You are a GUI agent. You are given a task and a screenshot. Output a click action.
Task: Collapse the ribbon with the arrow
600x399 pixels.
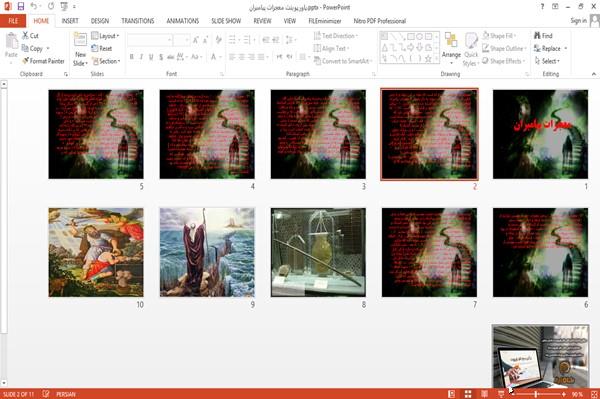click(594, 74)
